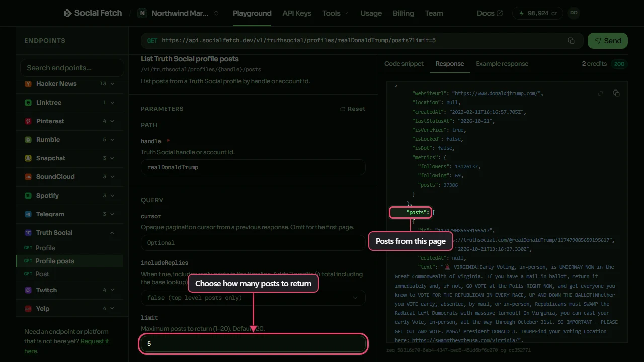Click the limit field showing 5
The image size is (644, 362).
253,344
